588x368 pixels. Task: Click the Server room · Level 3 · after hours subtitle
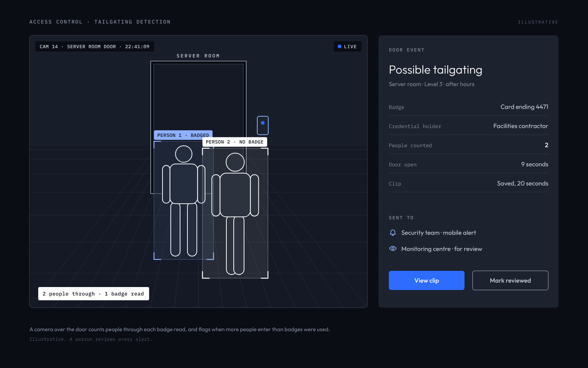[431, 84]
